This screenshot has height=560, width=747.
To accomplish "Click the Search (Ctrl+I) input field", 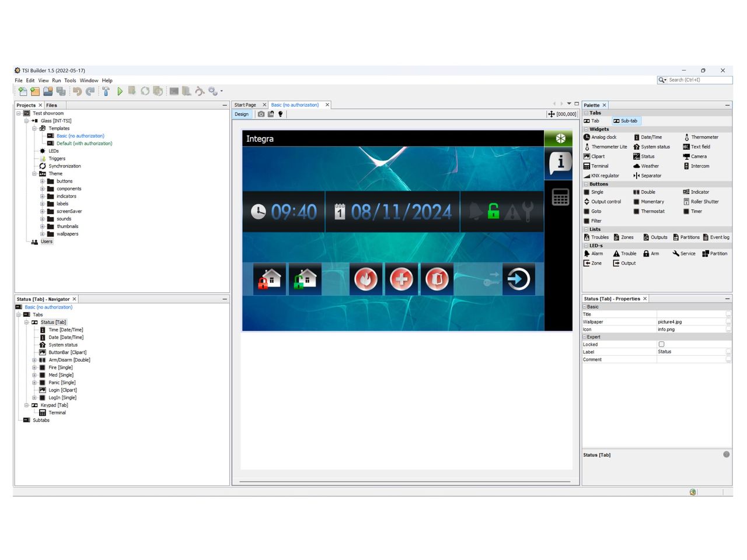I will coord(699,80).
